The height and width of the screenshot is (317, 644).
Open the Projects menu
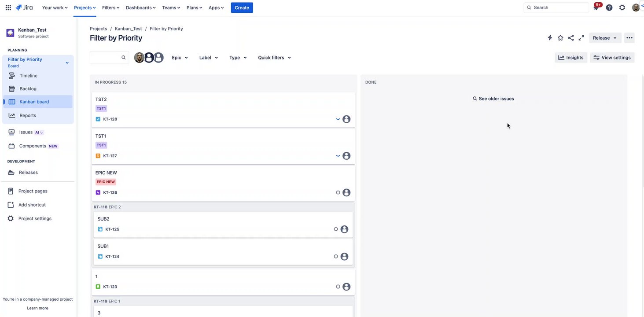pos(85,7)
